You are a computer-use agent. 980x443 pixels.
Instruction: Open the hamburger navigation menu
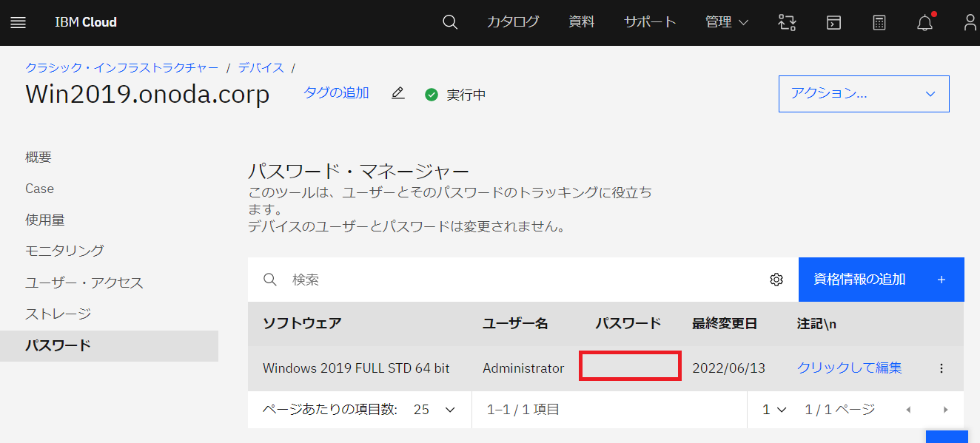pos(19,22)
